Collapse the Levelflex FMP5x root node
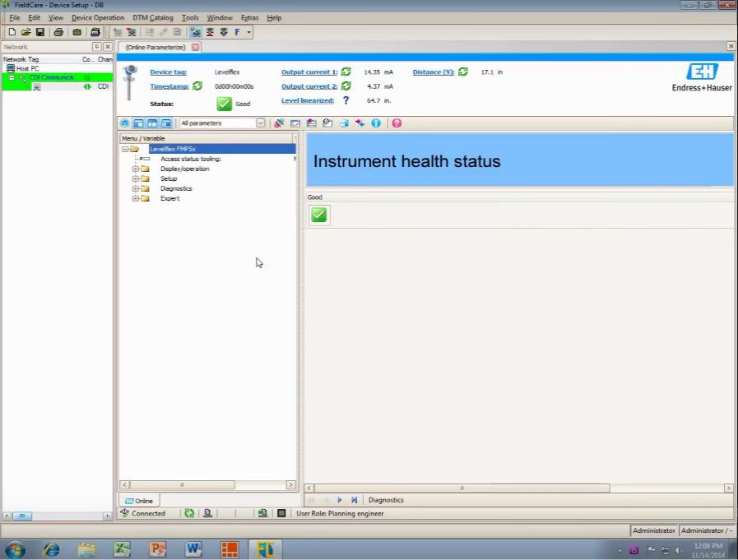 click(x=125, y=149)
